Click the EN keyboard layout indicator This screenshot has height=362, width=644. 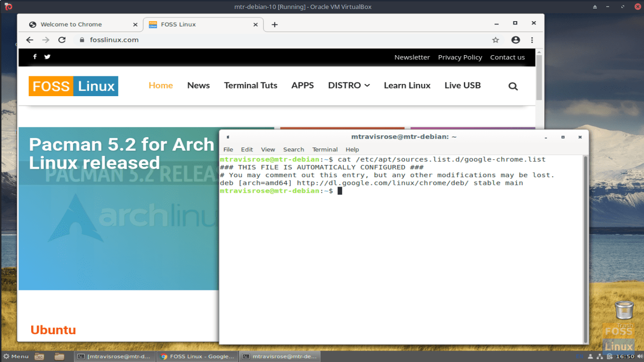pos(579,356)
